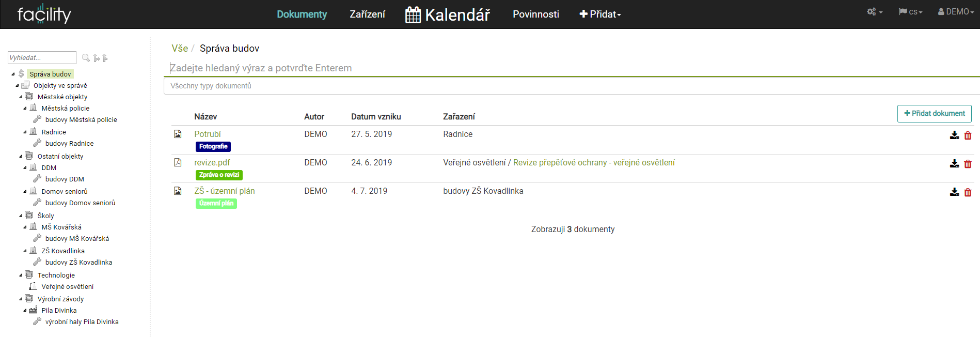Delete the revize.pdf document
The image size is (980, 337).
point(968,164)
